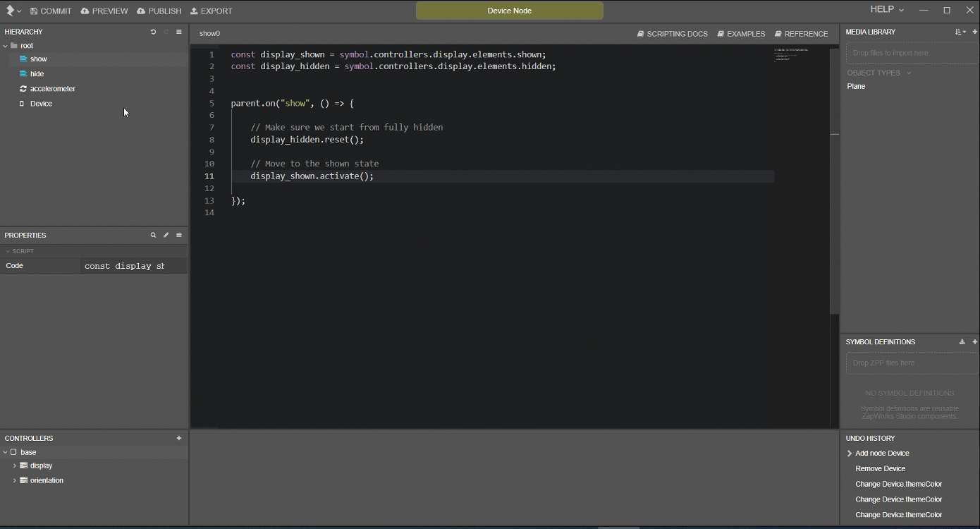Select the show script icon in Hierarchy
This screenshot has height=529, width=980.
22,59
